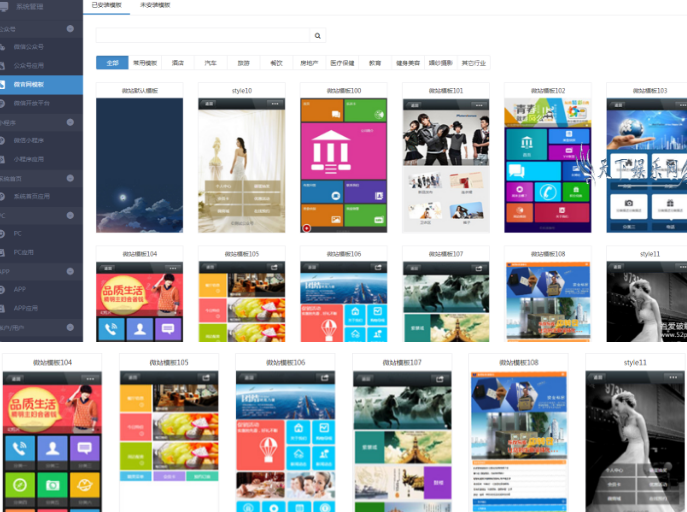The height and width of the screenshot is (512, 687).
Task: Click the orange chat-bubble tile in 微站模板100
Action: (322, 110)
